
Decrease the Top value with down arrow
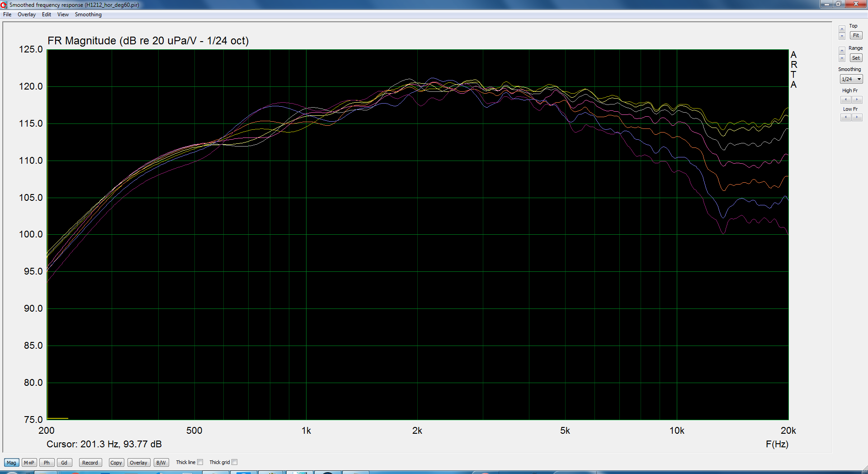842,36
